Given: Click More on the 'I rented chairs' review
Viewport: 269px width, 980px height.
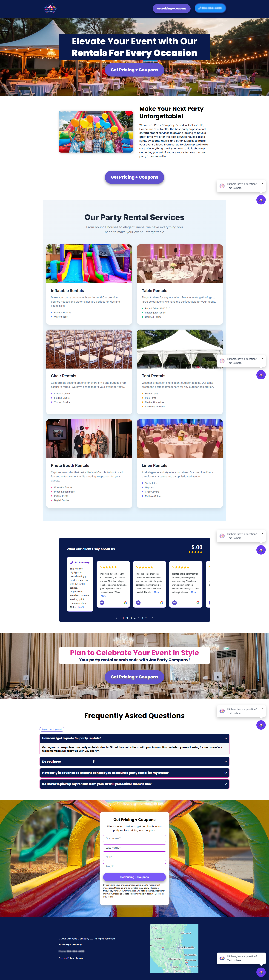Looking at the screenshot, I should [193, 592].
